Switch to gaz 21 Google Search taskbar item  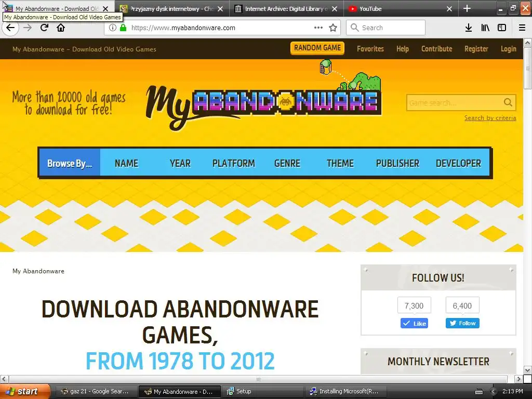click(96, 391)
